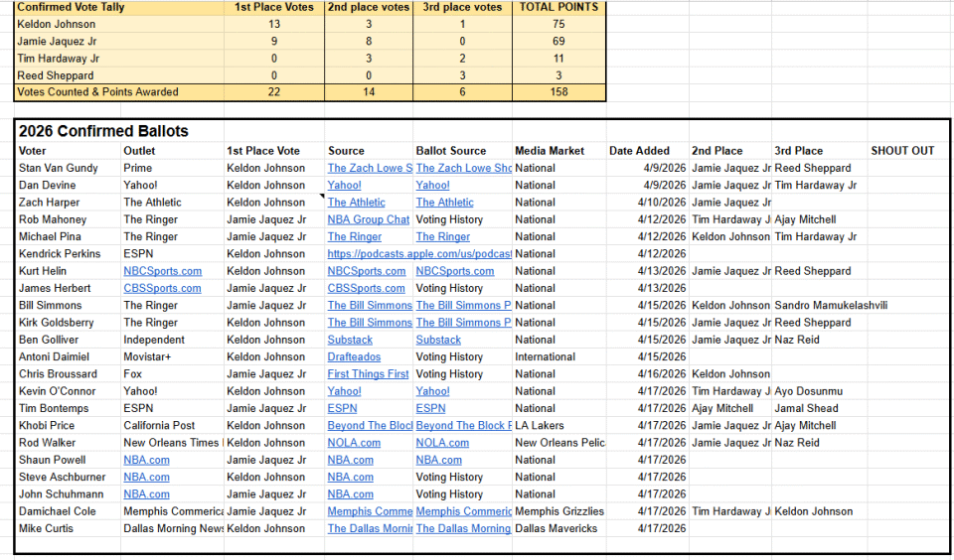Open NBA.com outlet link in Shaun Powell row
Image resolution: width=954 pixels, height=560 pixels.
[147, 460]
